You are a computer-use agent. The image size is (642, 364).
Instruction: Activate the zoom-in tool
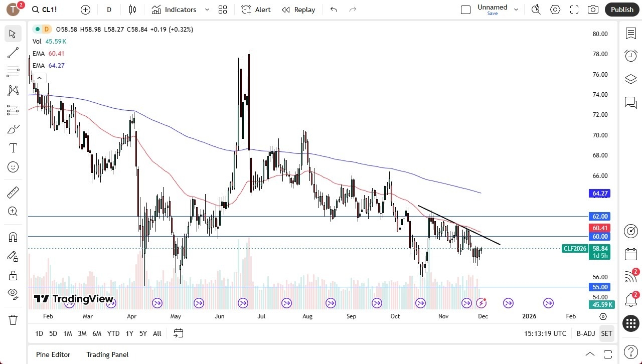tap(13, 211)
